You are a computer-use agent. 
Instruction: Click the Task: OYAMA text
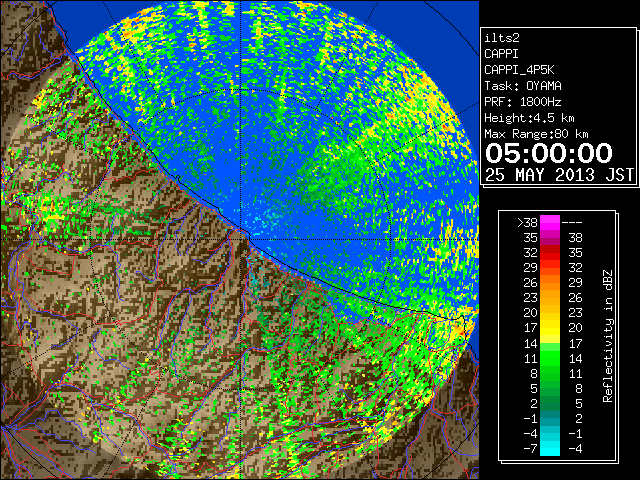click(522, 86)
